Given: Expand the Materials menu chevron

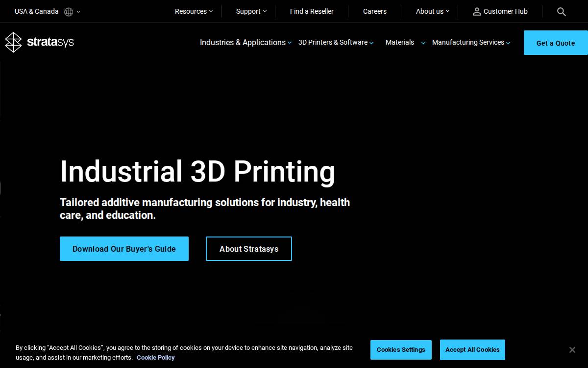Looking at the screenshot, I should tap(423, 43).
